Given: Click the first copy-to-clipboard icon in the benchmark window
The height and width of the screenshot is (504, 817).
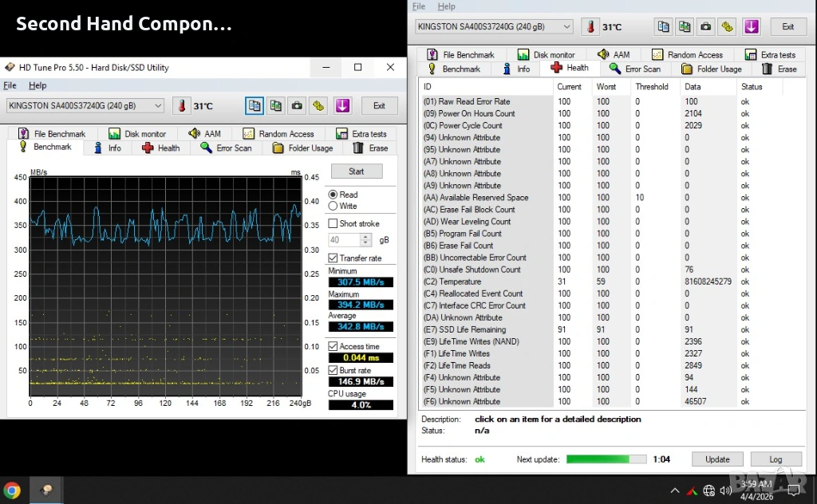Looking at the screenshot, I should pos(255,106).
